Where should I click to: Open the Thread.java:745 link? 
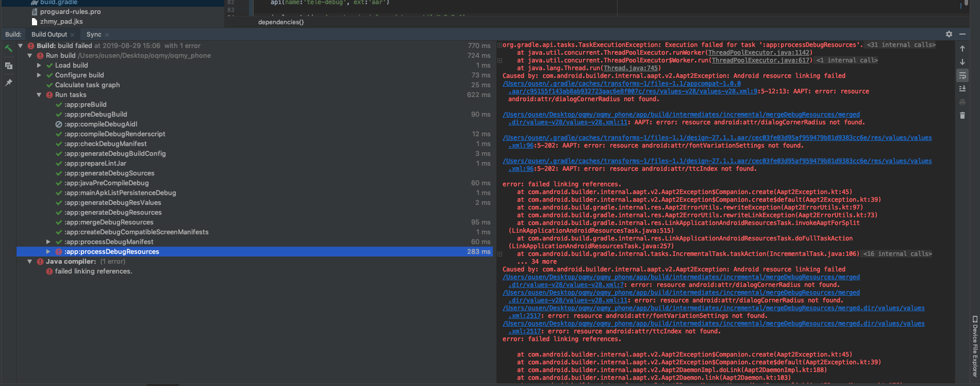point(630,68)
